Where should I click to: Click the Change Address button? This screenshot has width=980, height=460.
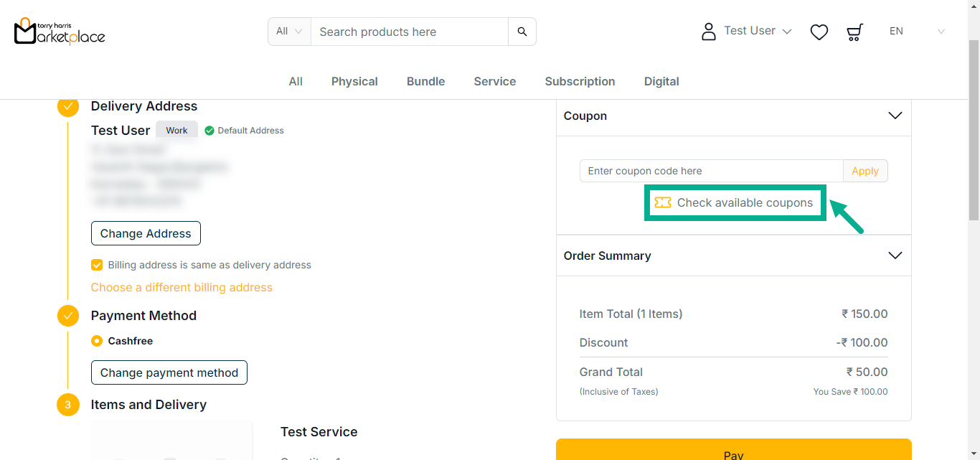(x=146, y=233)
